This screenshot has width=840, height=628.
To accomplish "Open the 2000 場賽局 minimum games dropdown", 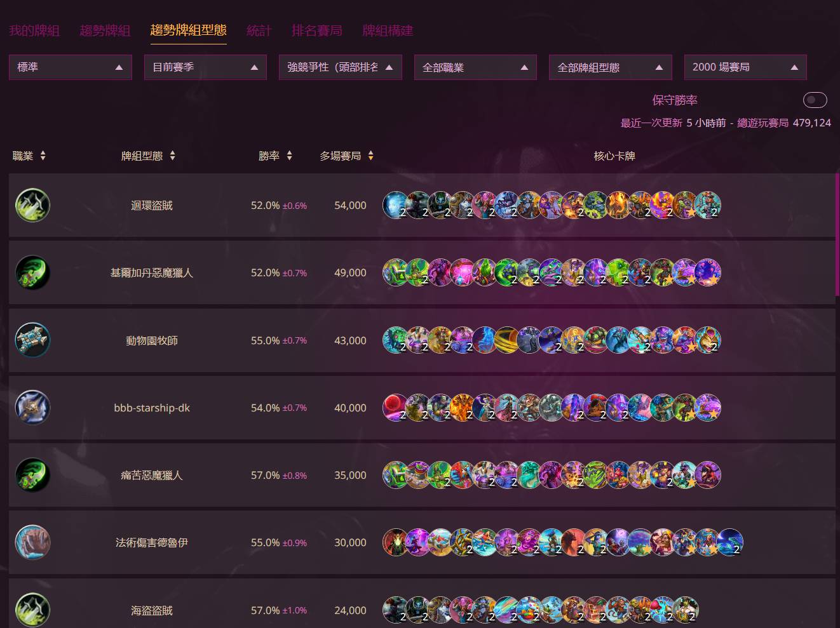I will tap(745, 67).
